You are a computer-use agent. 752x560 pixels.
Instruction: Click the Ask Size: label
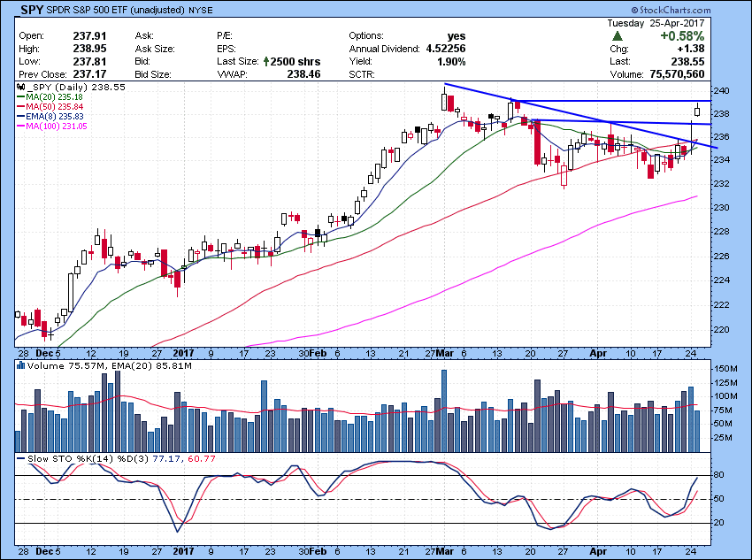155,49
